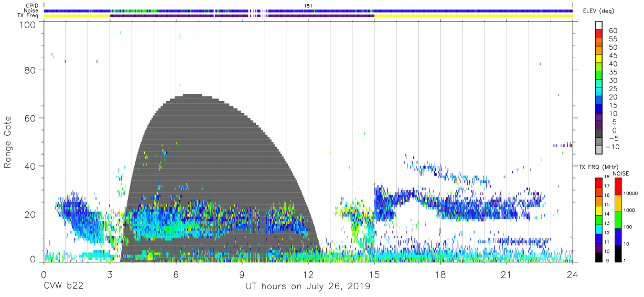Image resolution: width=644 pixels, height=297 pixels.
Task: Select the "TX Freq" row label
Action: (x=28, y=15)
